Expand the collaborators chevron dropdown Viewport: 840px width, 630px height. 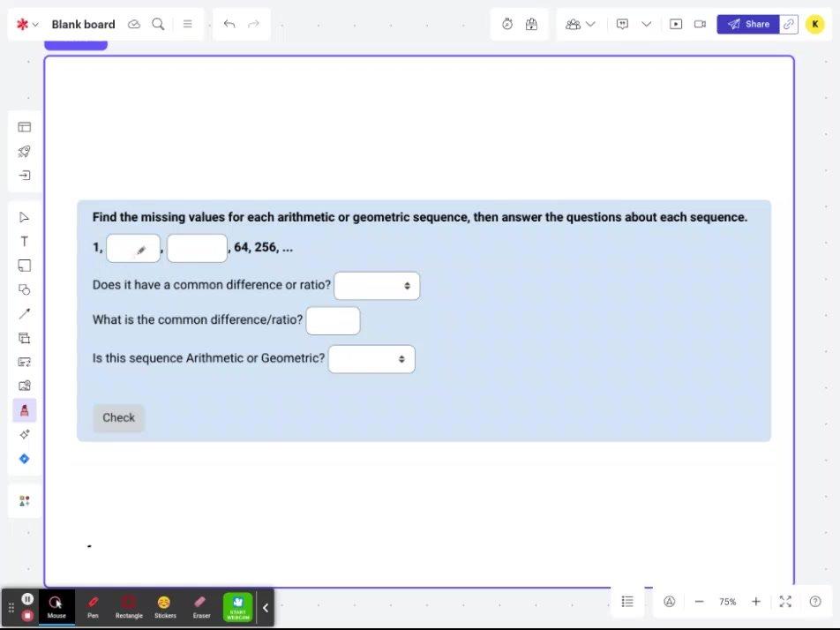click(x=590, y=24)
